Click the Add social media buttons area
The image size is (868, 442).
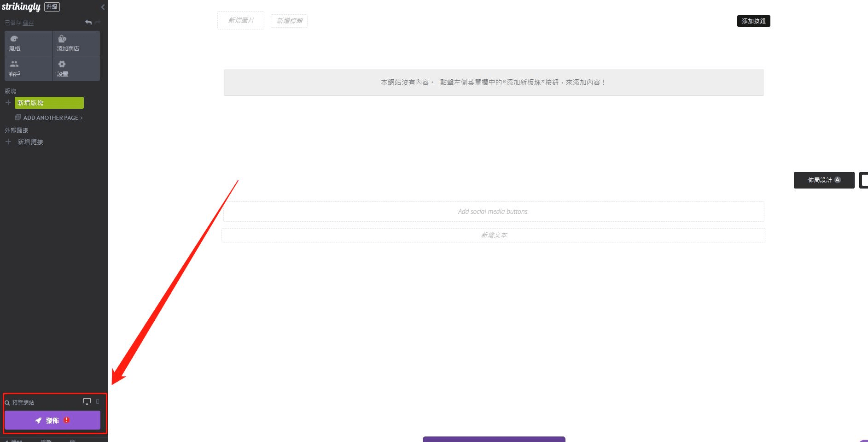493,211
